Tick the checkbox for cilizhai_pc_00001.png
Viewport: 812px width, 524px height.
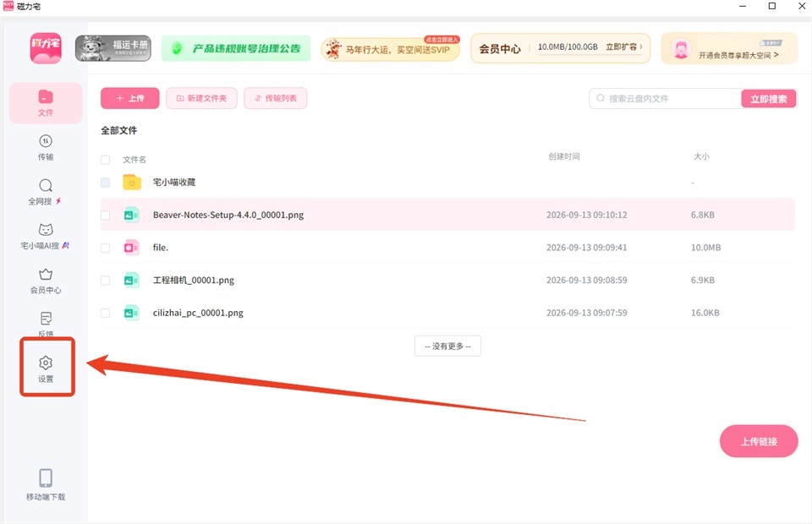tap(105, 313)
